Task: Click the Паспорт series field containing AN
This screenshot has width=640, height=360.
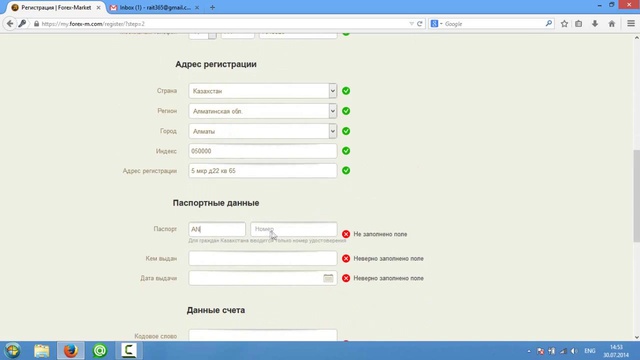Action: (x=217, y=229)
